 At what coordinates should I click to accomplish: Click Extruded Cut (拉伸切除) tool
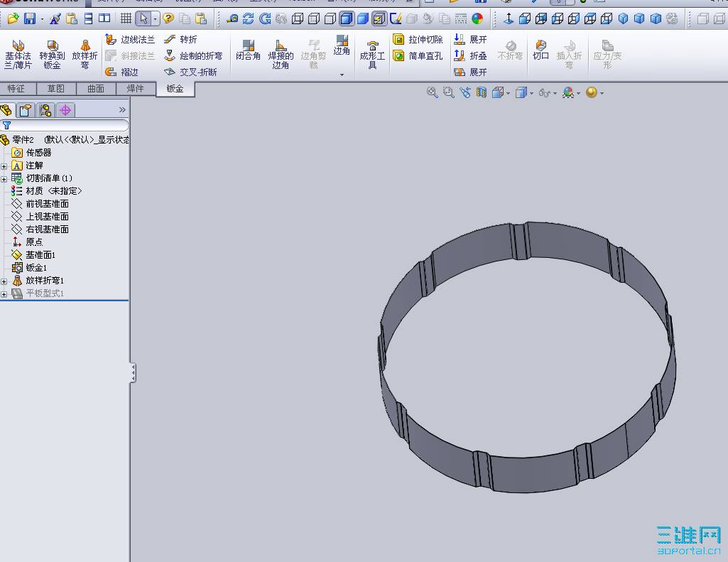point(418,40)
